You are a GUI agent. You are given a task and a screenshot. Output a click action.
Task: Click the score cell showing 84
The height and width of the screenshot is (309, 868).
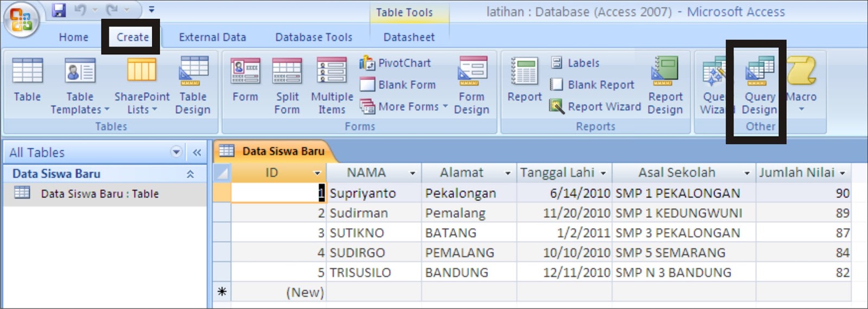click(x=803, y=253)
